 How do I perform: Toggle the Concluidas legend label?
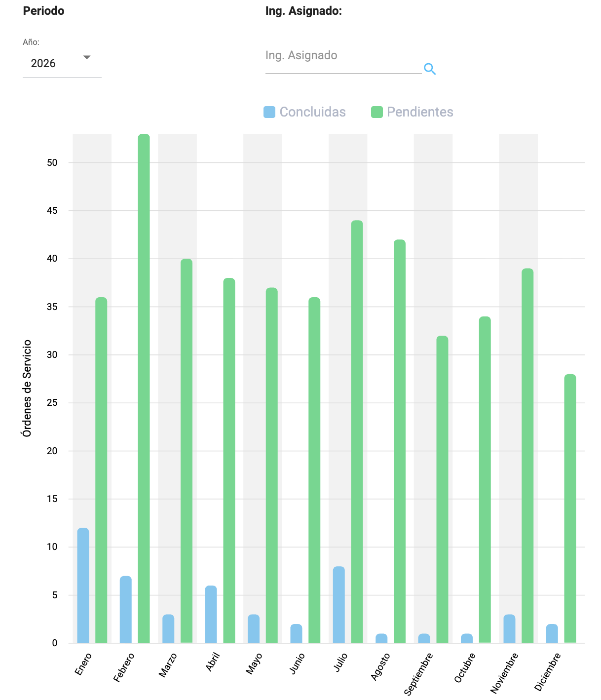(x=312, y=112)
